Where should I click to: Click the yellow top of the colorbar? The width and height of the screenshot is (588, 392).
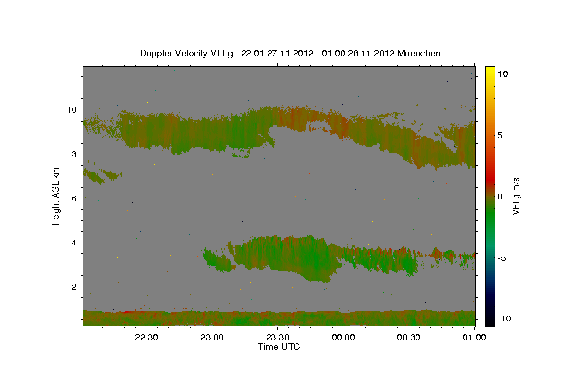pyautogui.click(x=490, y=70)
